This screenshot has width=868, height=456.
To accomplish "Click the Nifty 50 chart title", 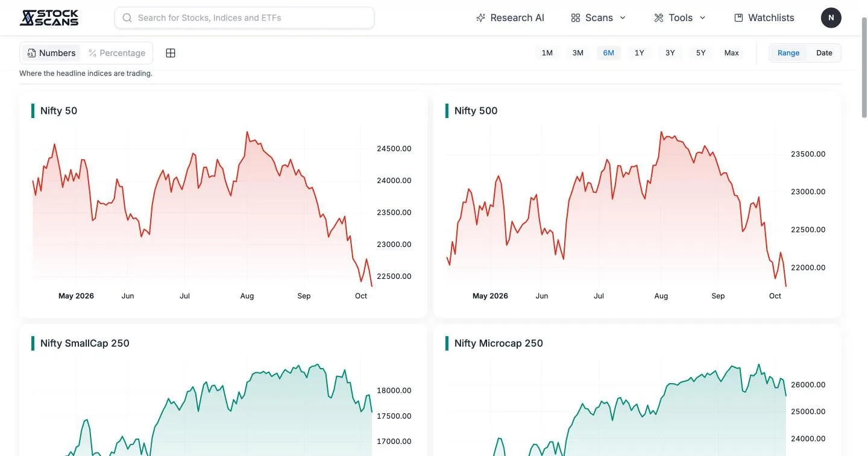I will (58, 111).
